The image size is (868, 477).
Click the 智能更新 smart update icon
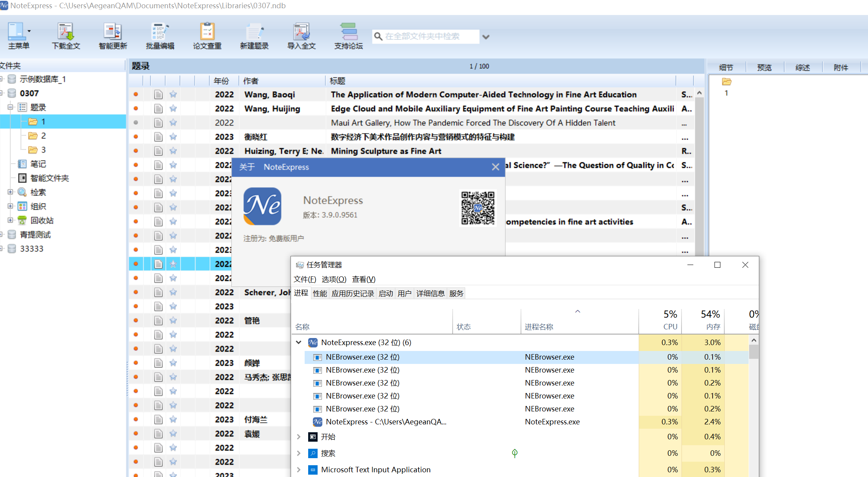click(113, 31)
